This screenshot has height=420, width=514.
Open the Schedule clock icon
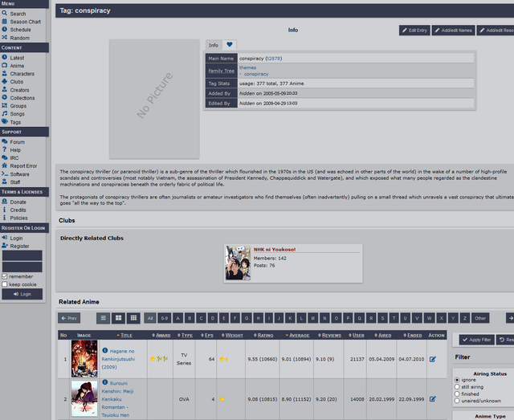[4, 29]
